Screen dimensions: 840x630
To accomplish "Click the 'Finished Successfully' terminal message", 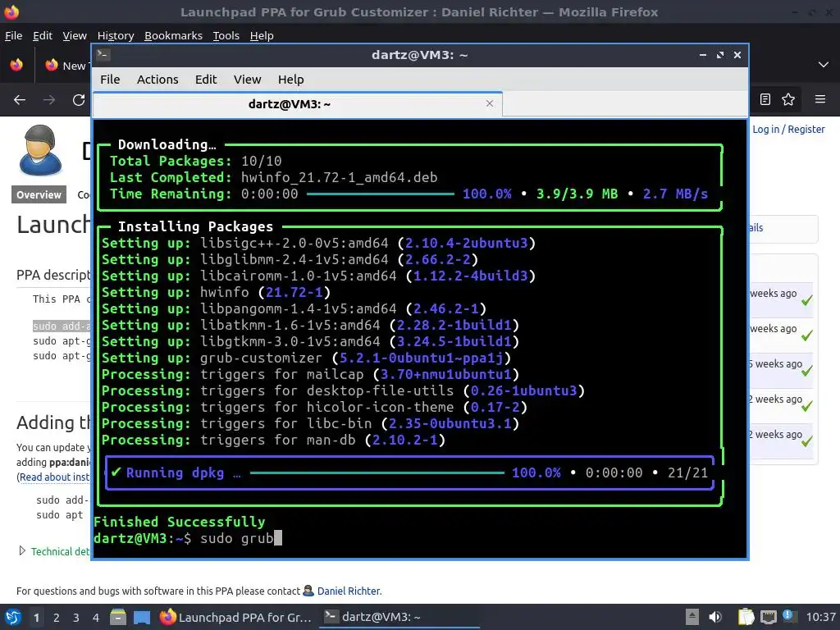I will point(179,521).
